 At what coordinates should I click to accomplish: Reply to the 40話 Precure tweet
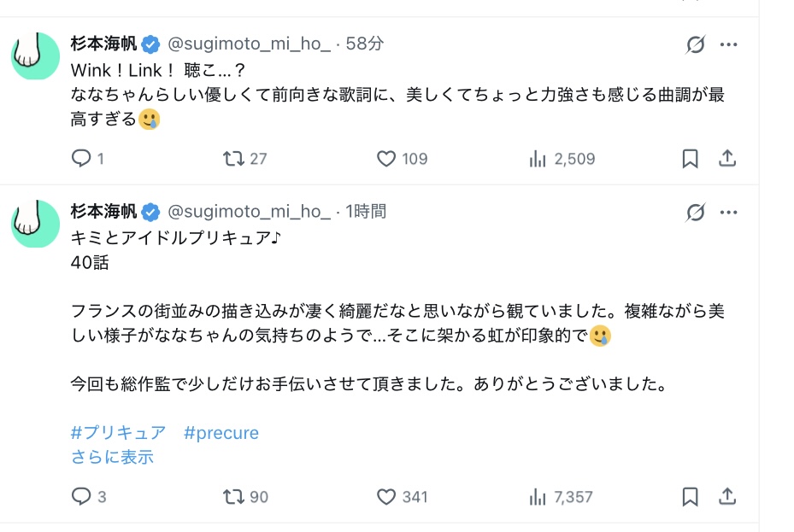point(81,496)
